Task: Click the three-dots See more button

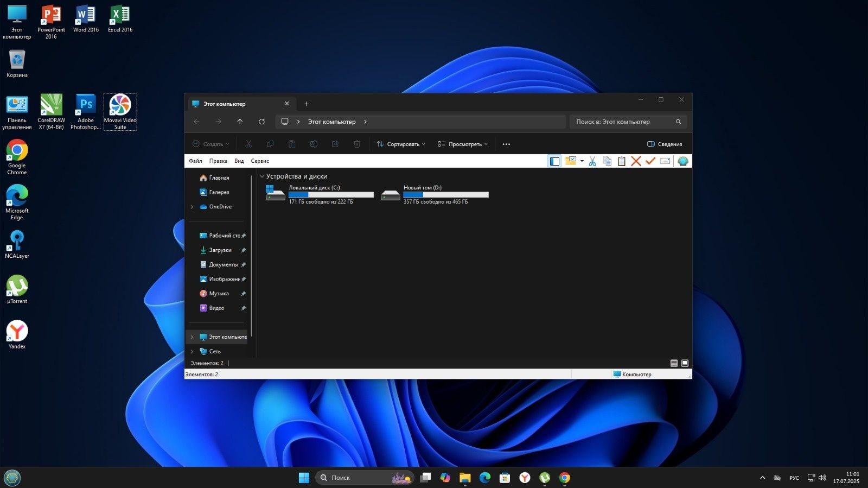Action: tap(506, 144)
